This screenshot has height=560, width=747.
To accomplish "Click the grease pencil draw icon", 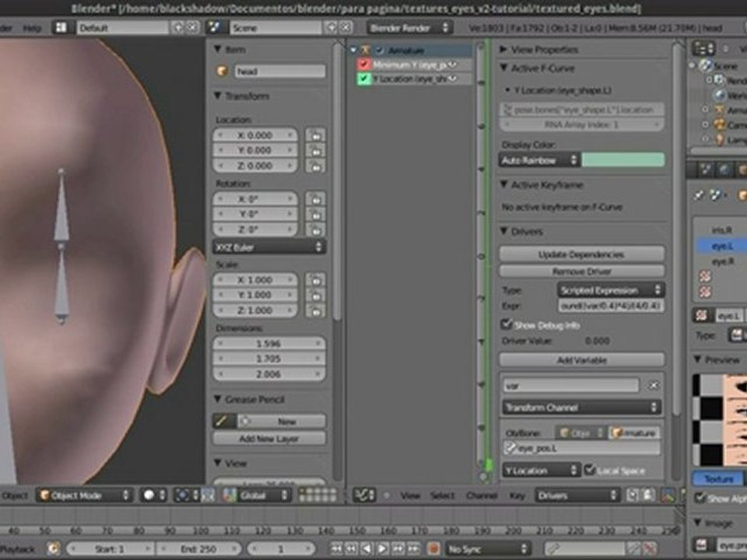I will click(222, 421).
